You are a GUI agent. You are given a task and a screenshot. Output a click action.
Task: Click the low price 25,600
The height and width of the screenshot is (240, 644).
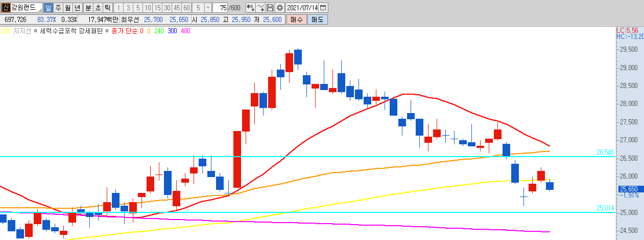click(271, 19)
